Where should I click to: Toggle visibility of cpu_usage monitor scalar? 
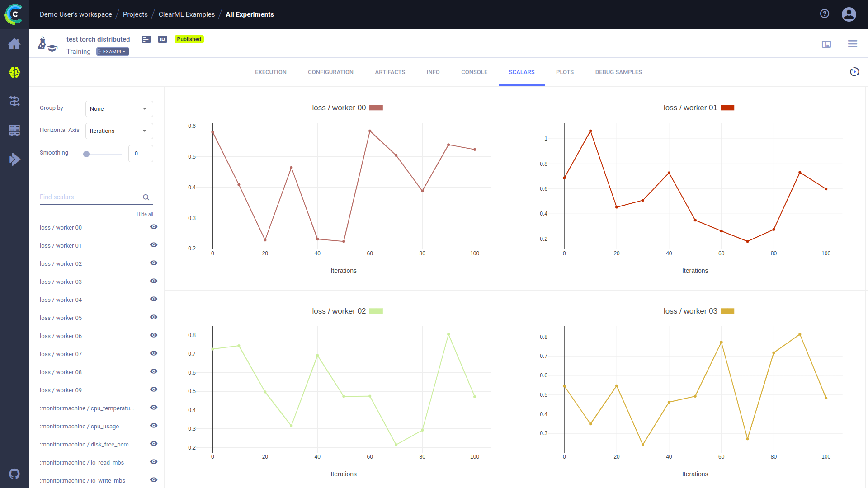154,426
